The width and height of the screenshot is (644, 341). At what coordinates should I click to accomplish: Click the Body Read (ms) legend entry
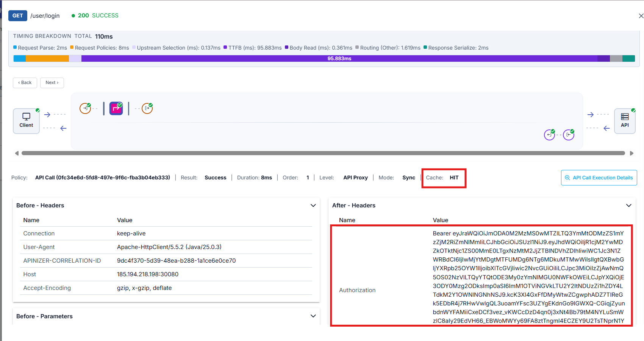click(x=319, y=48)
